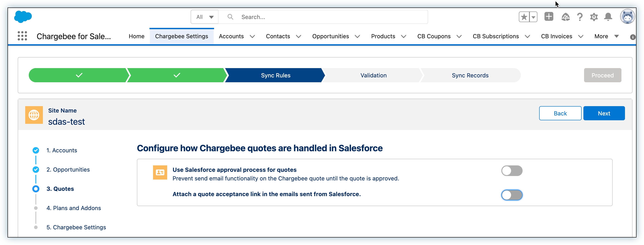Expand the Accounts tab dropdown chevron

point(252,36)
